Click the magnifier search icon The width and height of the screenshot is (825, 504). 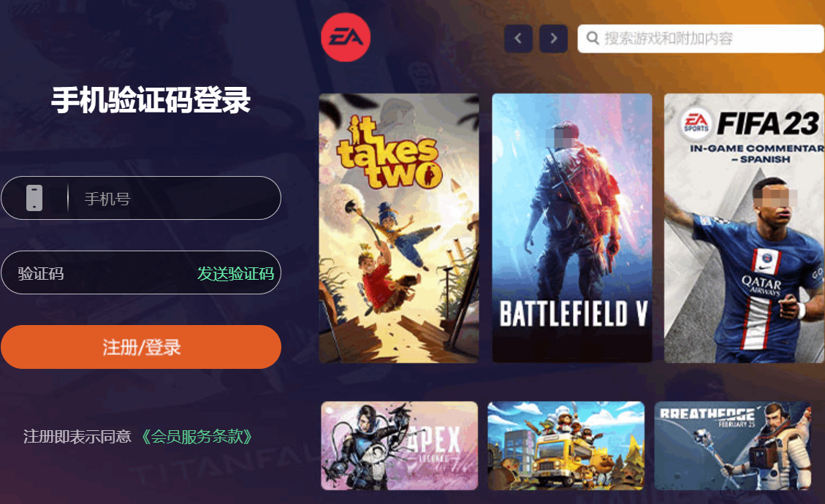tap(593, 39)
